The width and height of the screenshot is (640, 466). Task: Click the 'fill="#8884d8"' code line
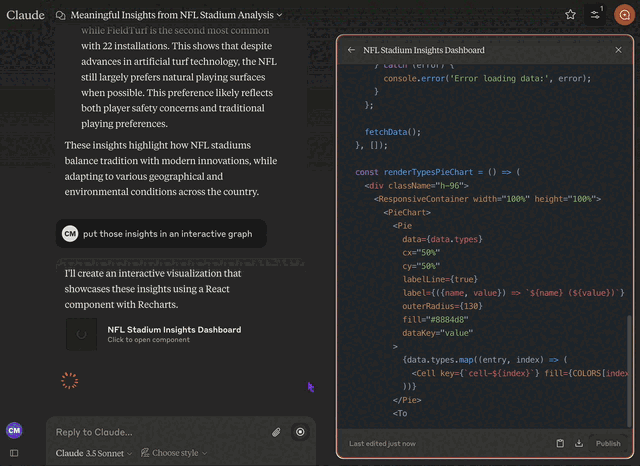(435, 320)
